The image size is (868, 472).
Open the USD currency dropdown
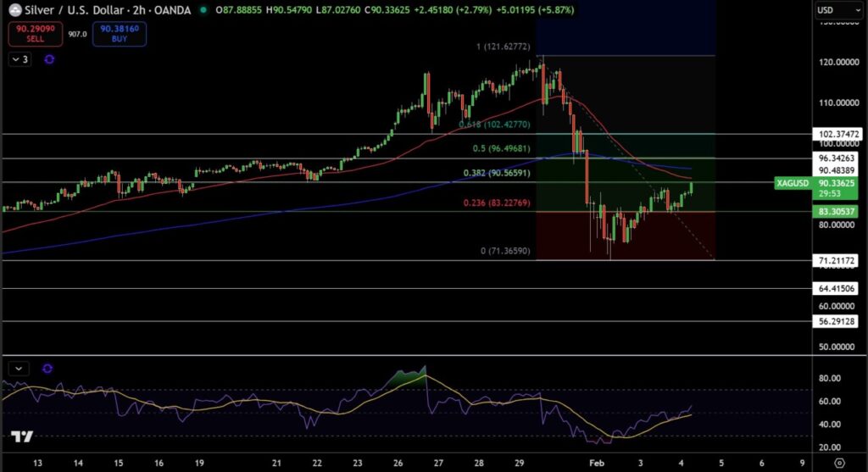tap(834, 10)
